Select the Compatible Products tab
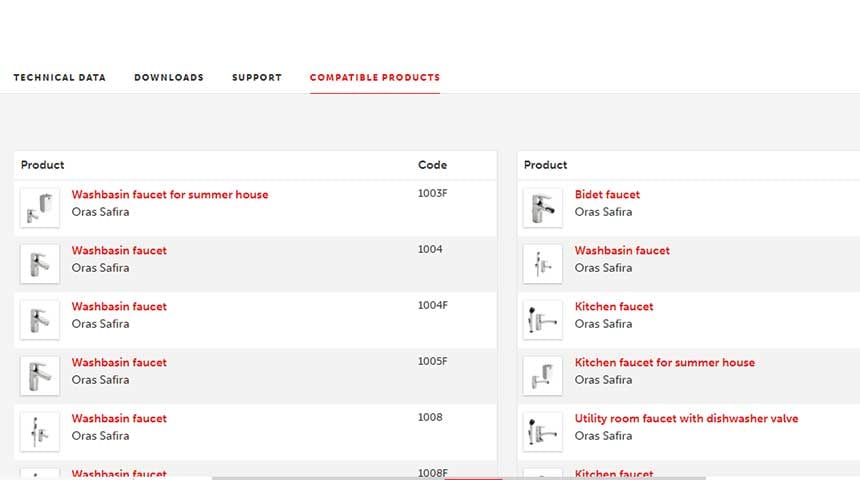This screenshot has width=860, height=480. tap(375, 77)
